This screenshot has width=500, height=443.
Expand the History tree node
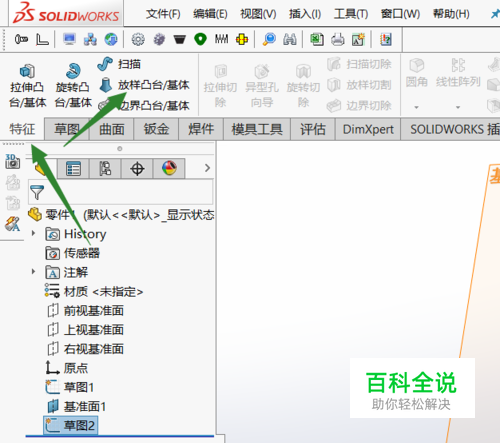coord(33,233)
